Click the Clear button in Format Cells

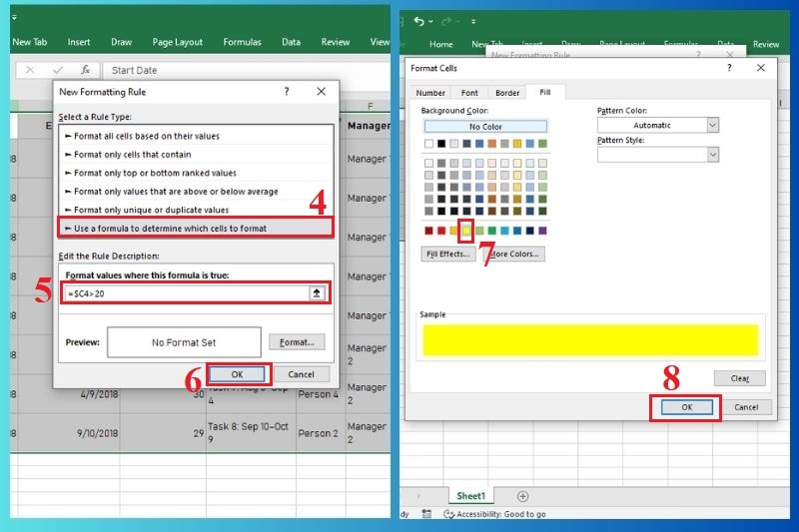click(739, 378)
